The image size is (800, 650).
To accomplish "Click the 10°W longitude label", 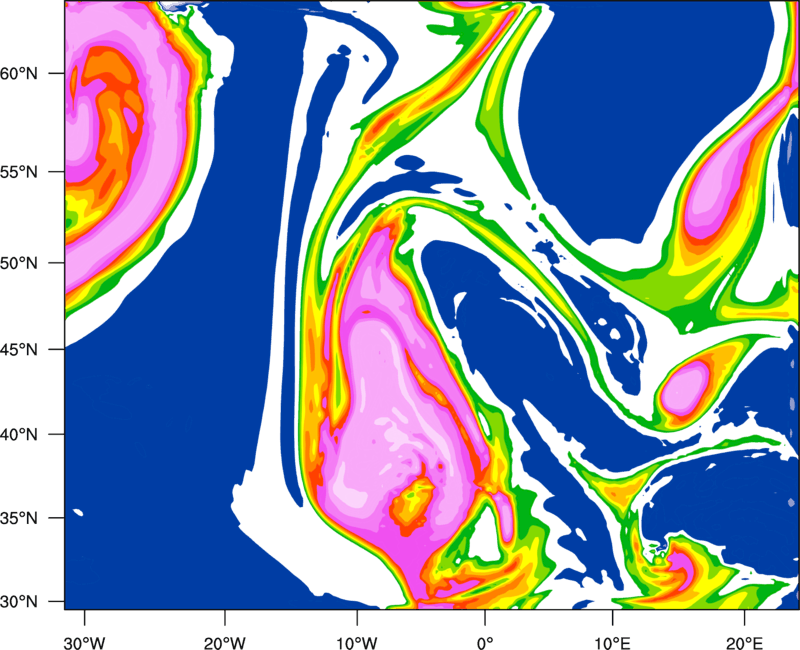I will [x=357, y=643].
